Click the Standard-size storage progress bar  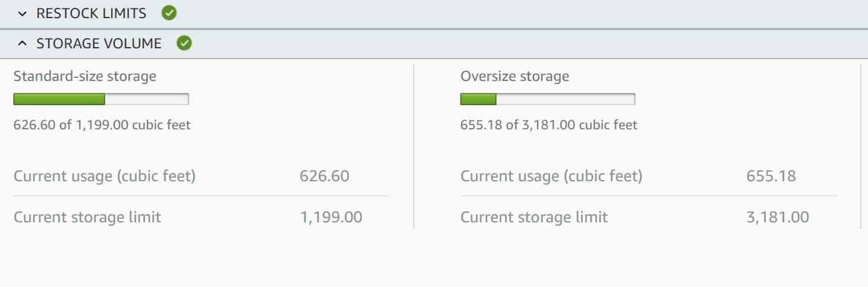101,99
